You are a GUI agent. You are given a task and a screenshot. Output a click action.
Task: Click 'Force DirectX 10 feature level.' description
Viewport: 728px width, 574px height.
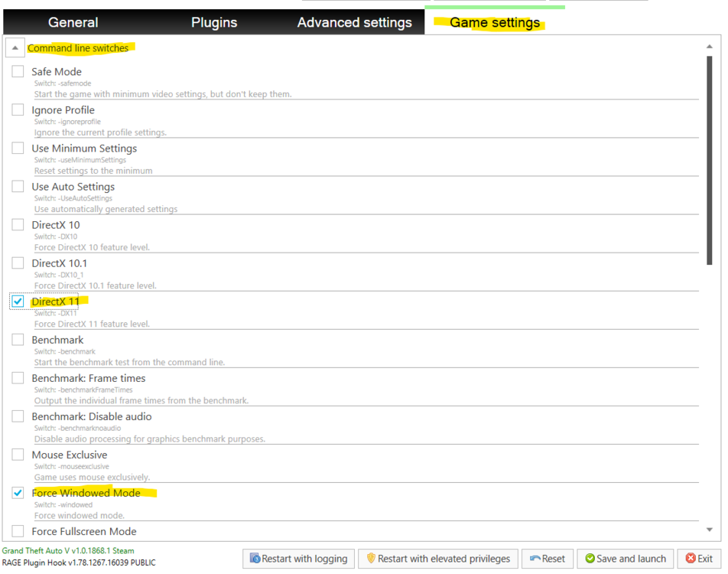92,247
